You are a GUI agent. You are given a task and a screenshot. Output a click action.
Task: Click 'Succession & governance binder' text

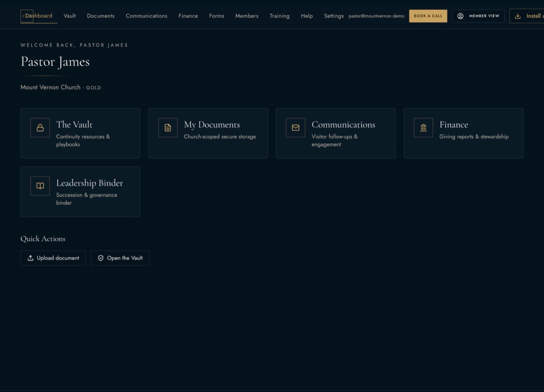pyautogui.click(x=87, y=199)
